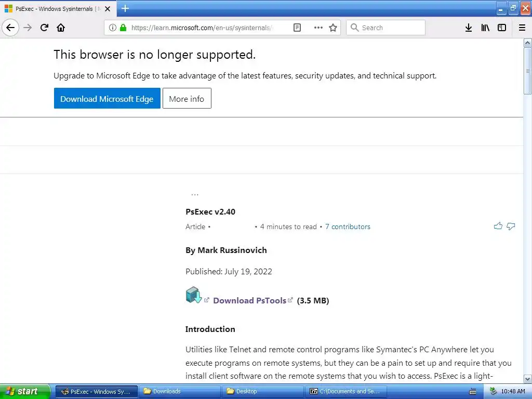Open the Firefox hamburger menu

pos(522,28)
